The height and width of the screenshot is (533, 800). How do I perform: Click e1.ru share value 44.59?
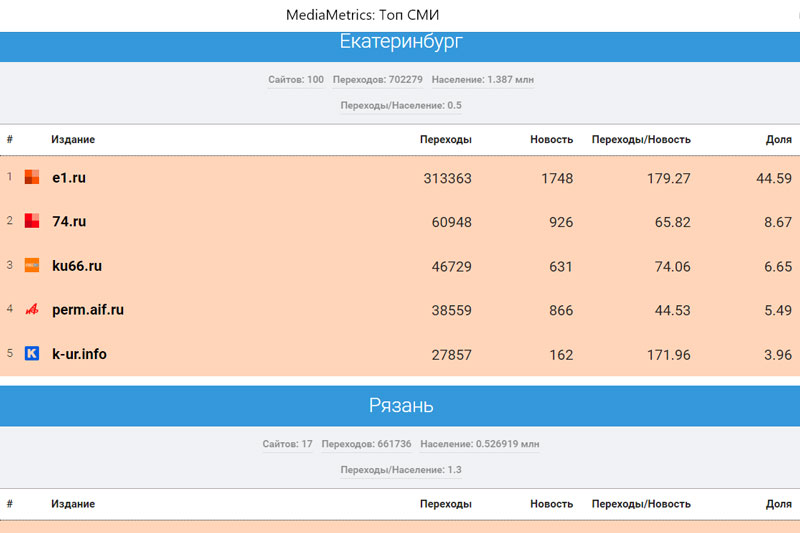click(774, 179)
